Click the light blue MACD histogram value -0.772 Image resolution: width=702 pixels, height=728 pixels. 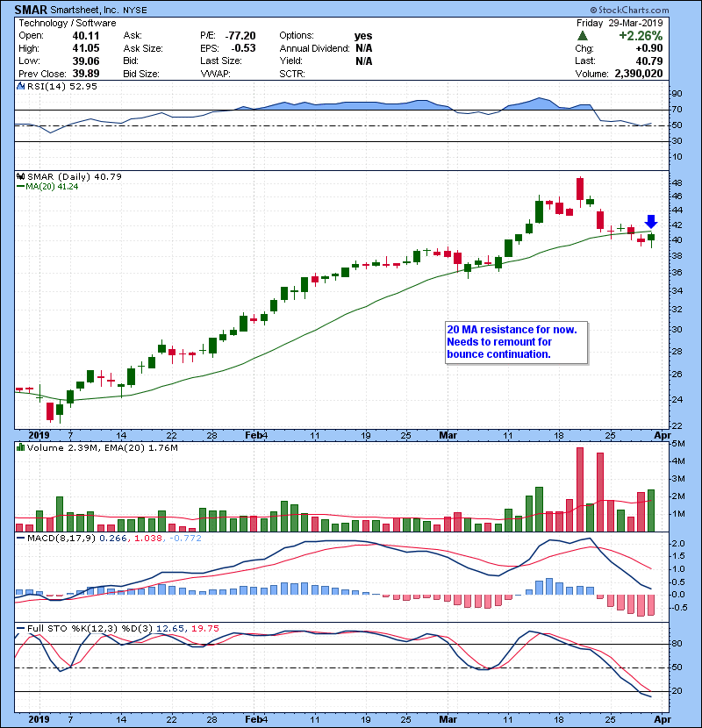pyautogui.click(x=185, y=539)
